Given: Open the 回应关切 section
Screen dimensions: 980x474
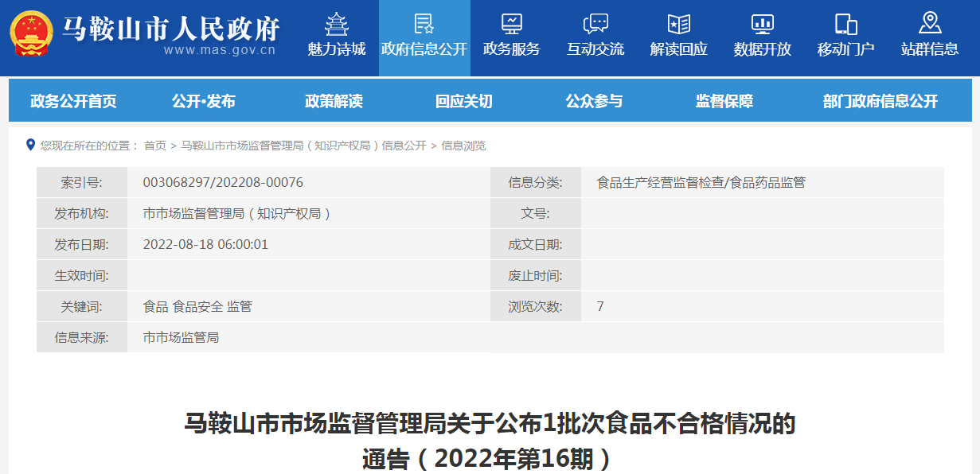Looking at the screenshot, I should [464, 101].
